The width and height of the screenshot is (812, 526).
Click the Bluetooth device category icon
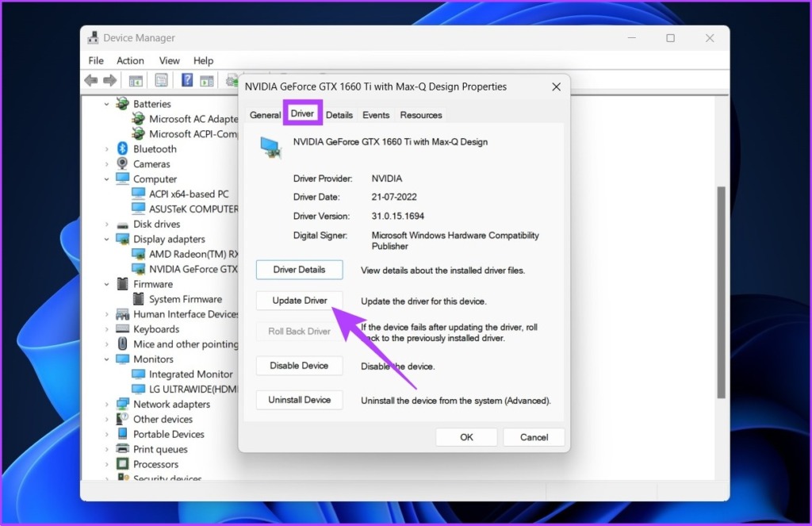click(x=122, y=148)
